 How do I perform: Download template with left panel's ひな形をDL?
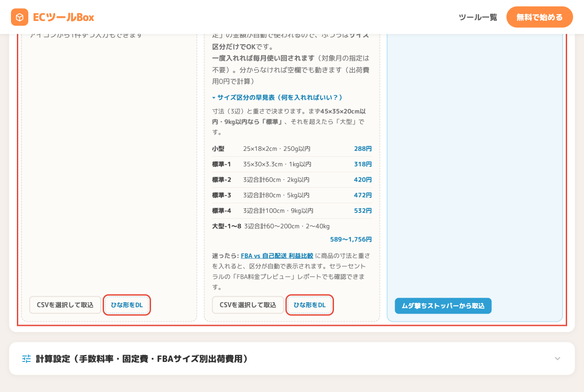pos(127,305)
